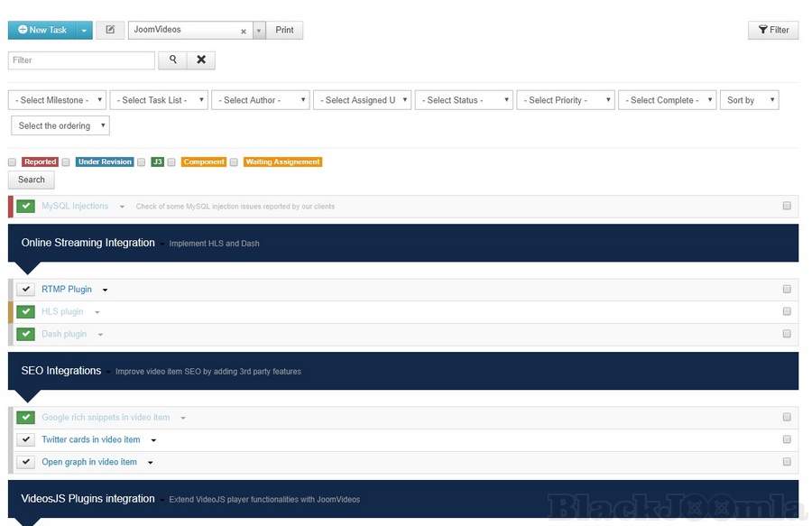Open the Select Priority dropdown
The image size is (812, 526).
[565, 100]
